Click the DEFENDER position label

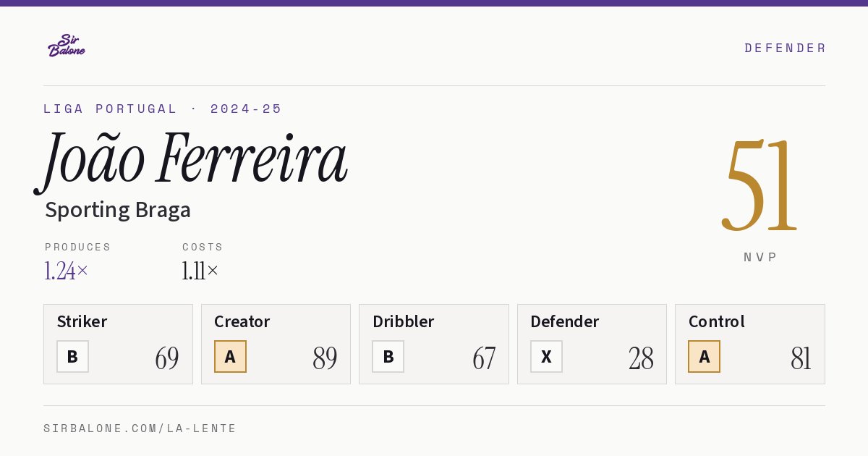tap(785, 48)
